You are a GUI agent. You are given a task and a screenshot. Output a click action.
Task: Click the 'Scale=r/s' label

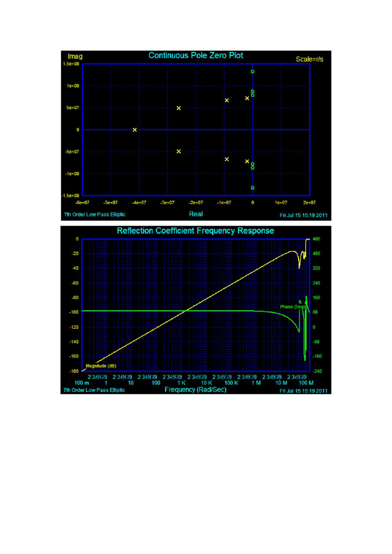coord(309,59)
